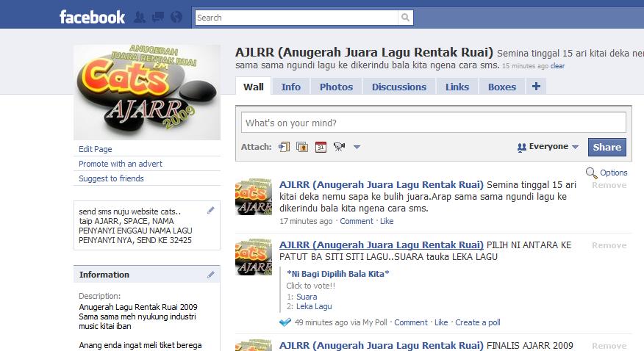This screenshot has height=351, width=644.
Task: Open the Ni Bagi Dipilih Bala Kita poll
Action: [337, 273]
